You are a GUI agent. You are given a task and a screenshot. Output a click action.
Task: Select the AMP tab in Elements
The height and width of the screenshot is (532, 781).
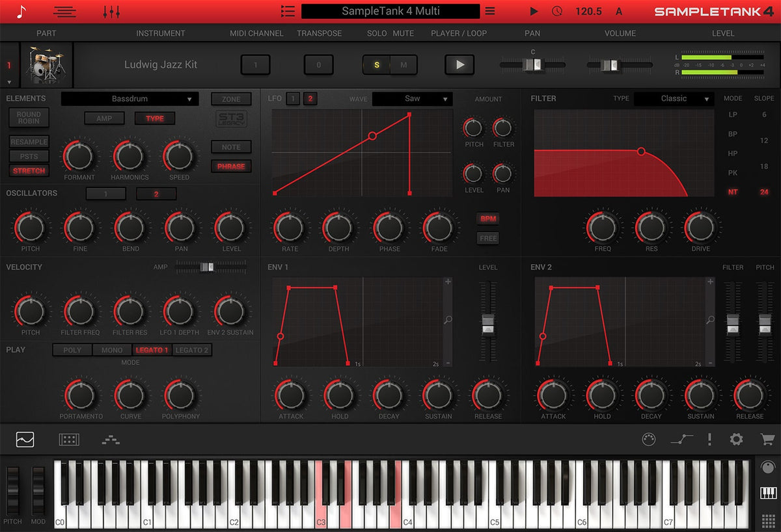pyautogui.click(x=104, y=118)
